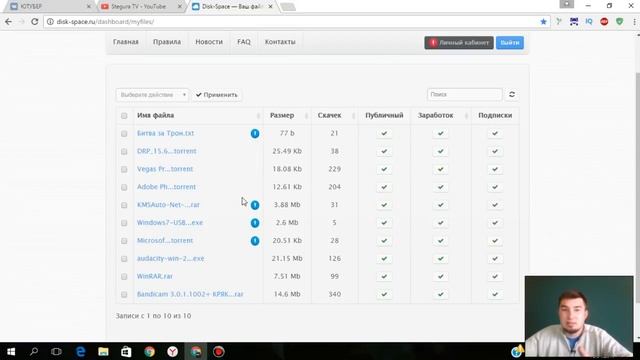Toggle Заработок for Windows7-USB exe

point(440,223)
